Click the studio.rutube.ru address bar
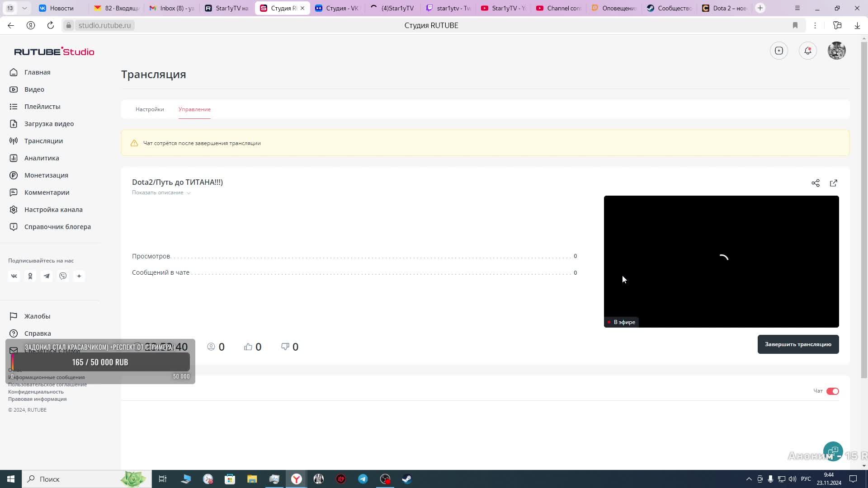The image size is (868, 488). pos(104,25)
